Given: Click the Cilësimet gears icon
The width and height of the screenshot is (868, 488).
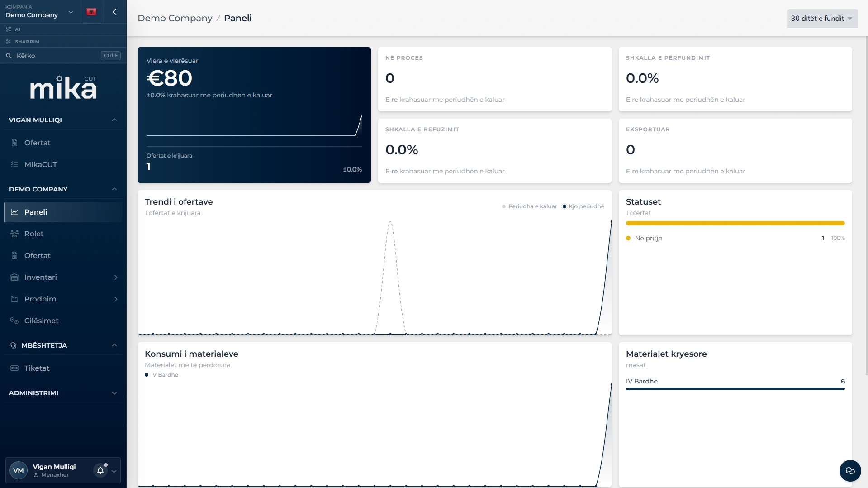Looking at the screenshot, I should 14,321.
